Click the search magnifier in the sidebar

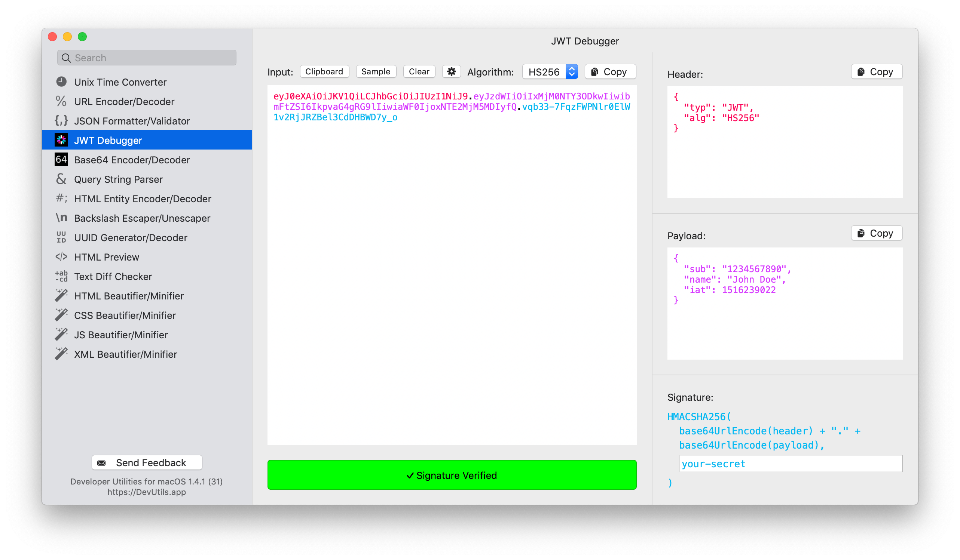tap(66, 58)
